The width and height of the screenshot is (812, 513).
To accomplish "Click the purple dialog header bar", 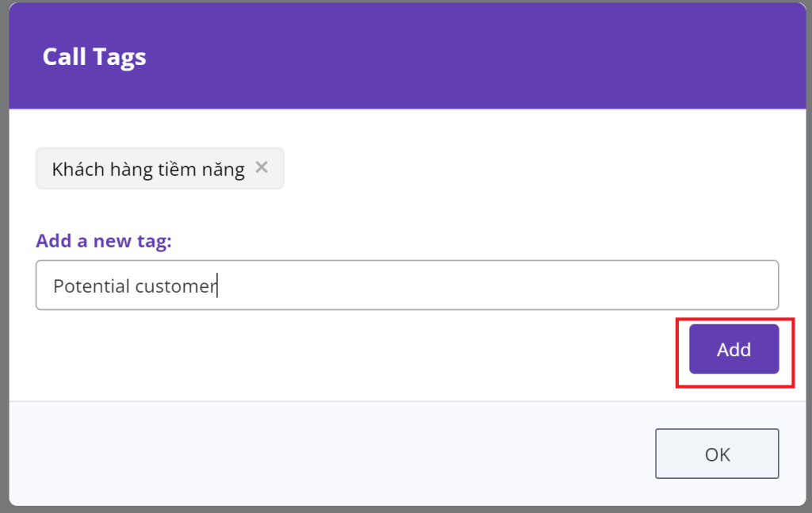I will pyautogui.click(x=407, y=56).
